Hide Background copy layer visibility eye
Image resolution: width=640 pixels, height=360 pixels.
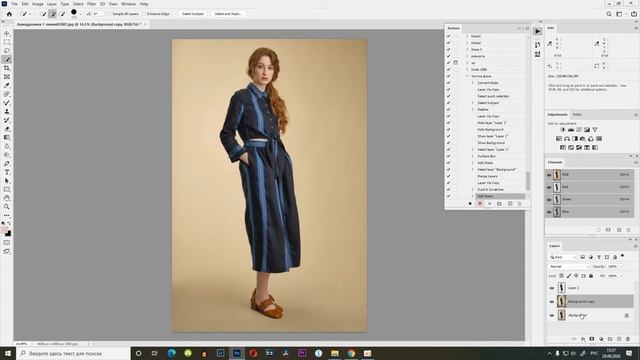pos(551,302)
